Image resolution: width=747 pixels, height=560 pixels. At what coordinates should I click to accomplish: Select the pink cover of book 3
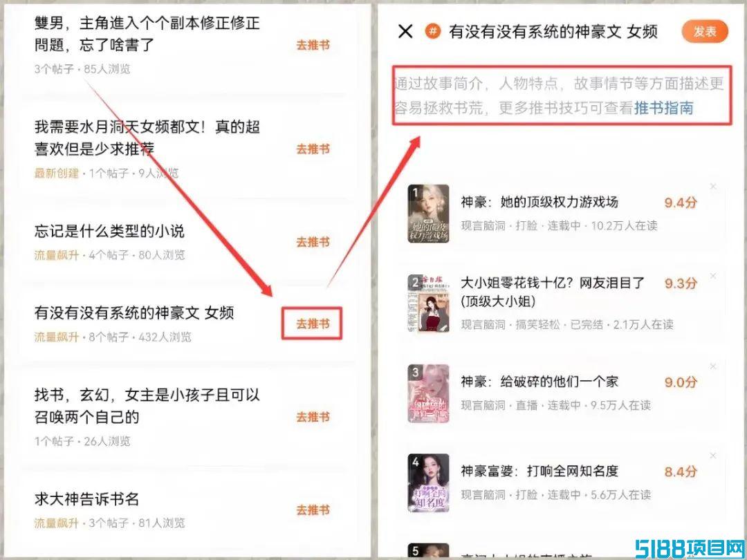click(x=428, y=393)
